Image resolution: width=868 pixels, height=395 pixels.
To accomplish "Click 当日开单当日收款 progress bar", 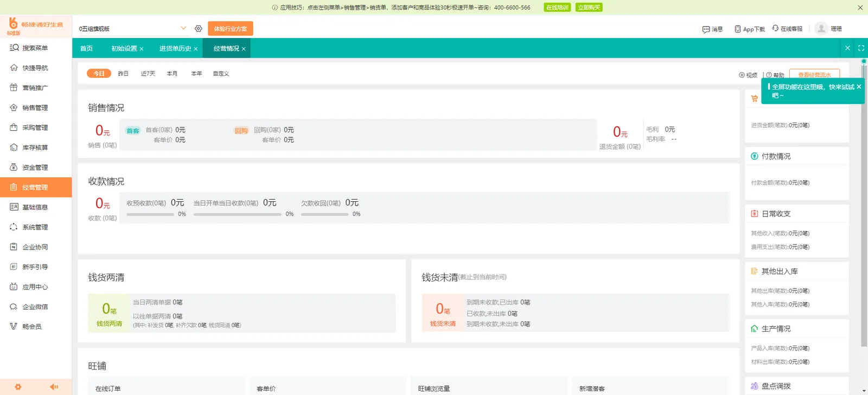I will pyautogui.click(x=238, y=214).
